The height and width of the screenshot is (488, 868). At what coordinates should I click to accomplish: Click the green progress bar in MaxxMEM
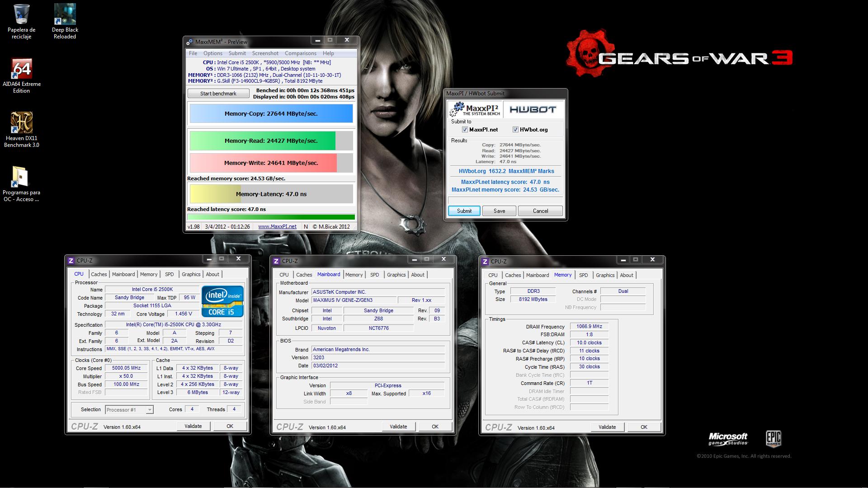(271, 217)
